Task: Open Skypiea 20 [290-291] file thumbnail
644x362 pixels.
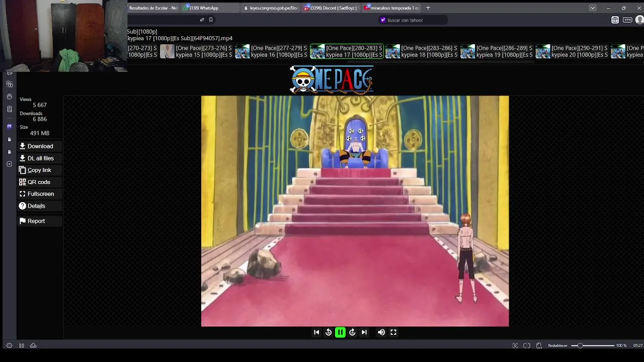Action: [572, 51]
